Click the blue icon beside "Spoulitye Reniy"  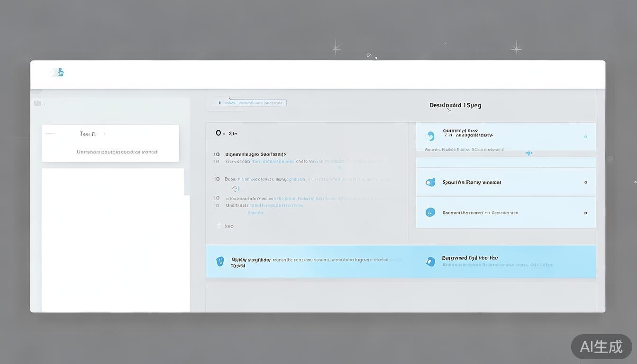pyautogui.click(x=430, y=182)
